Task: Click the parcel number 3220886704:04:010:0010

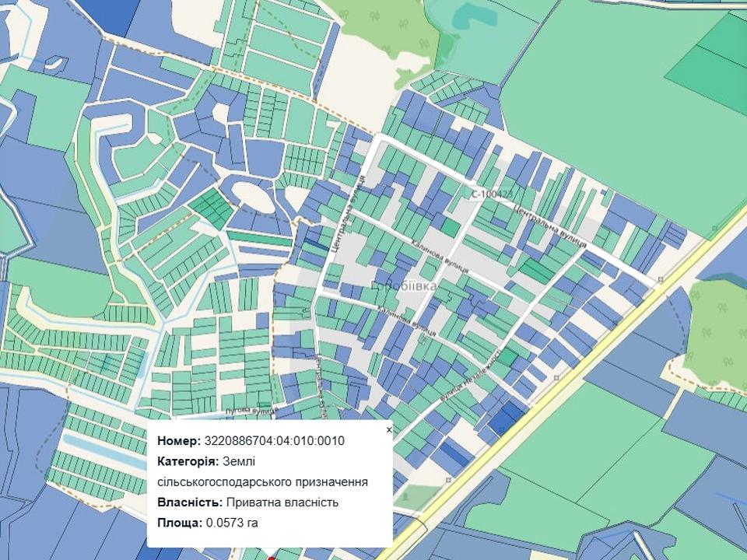Action: click(274, 441)
